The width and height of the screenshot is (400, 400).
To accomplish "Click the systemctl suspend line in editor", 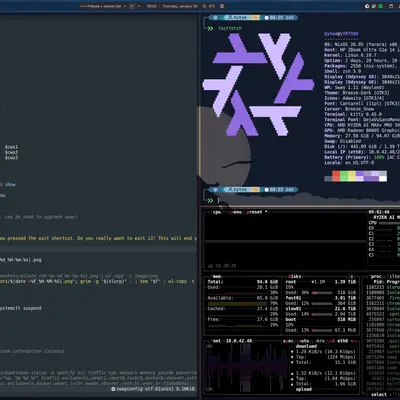I will pyautogui.click(x=21, y=308).
